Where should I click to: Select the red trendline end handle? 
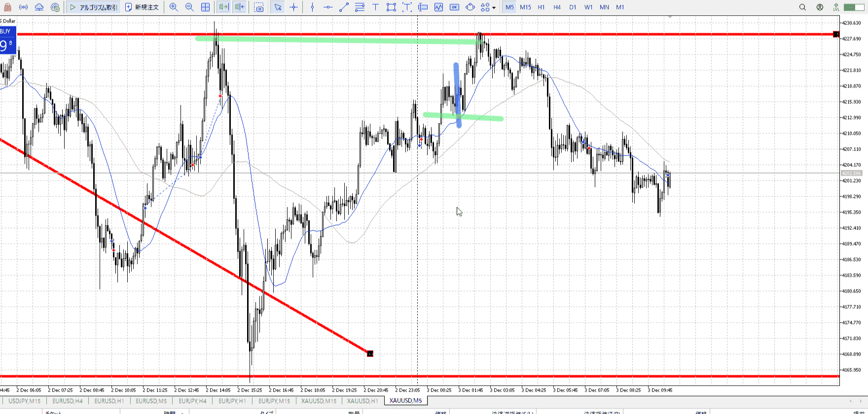pyautogui.click(x=370, y=353)
